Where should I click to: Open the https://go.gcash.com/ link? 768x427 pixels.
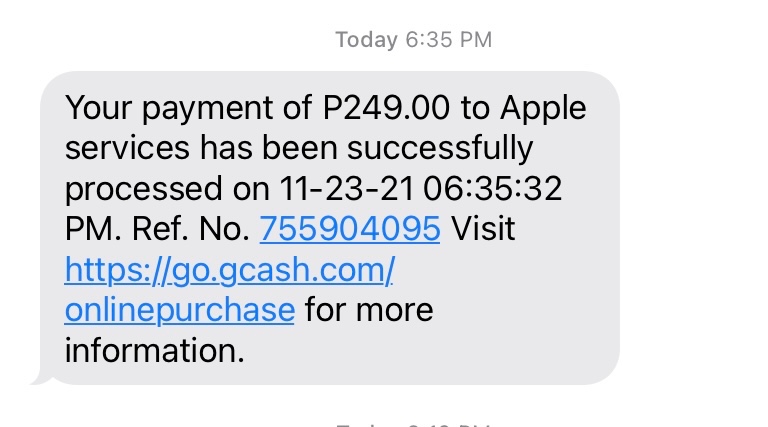229,270
